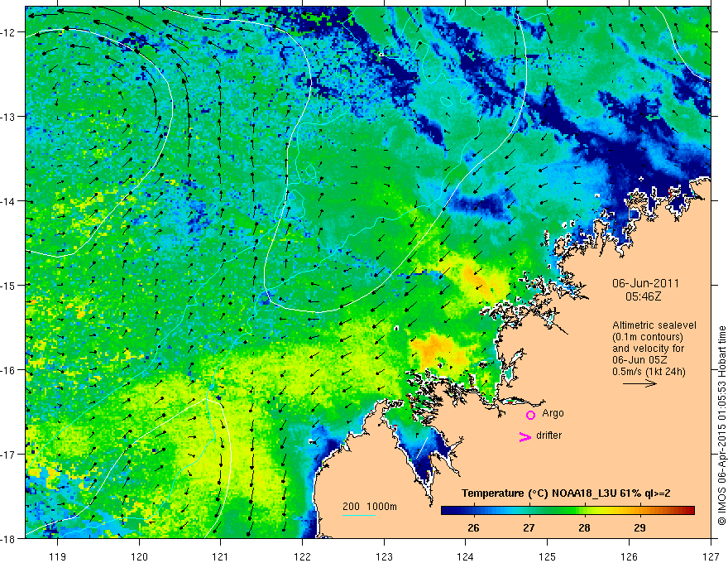
Task: Select the "05:46Z" time label
Action: (x=643, y=296)
